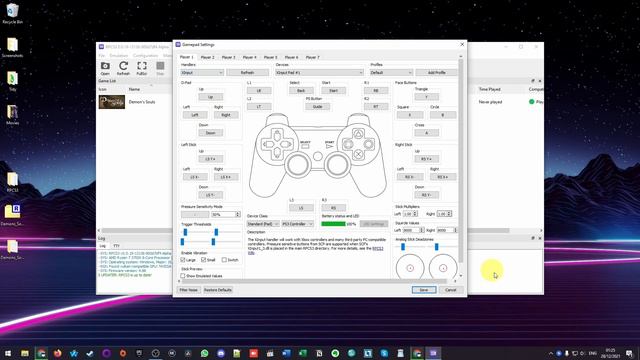Click the cross button on controller diagram

click(x=358, y=154)
